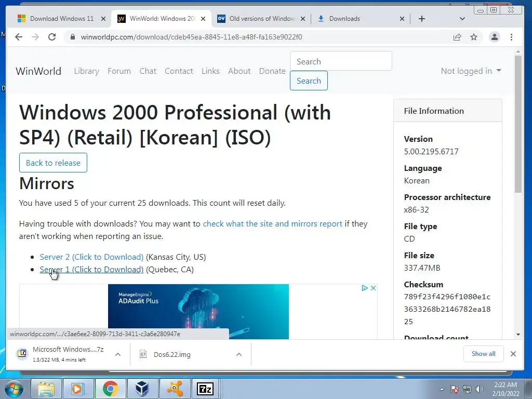Open the Contact nav item

point(179,71)
